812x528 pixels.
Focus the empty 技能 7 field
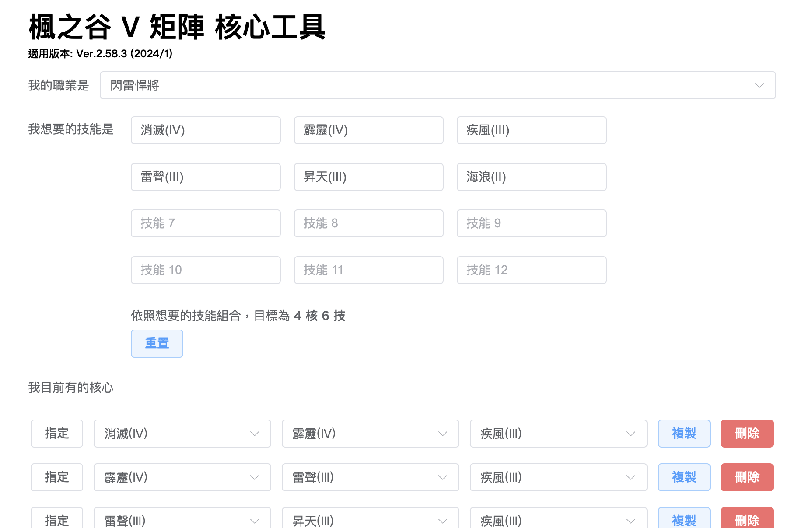(x=206, y=223)
